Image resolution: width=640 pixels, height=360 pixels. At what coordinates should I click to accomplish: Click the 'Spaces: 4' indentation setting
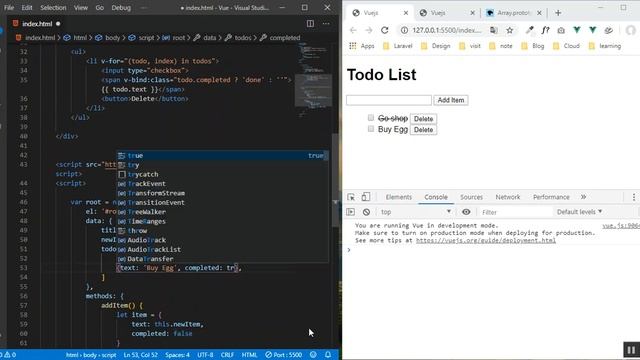[x=178, y=355]
